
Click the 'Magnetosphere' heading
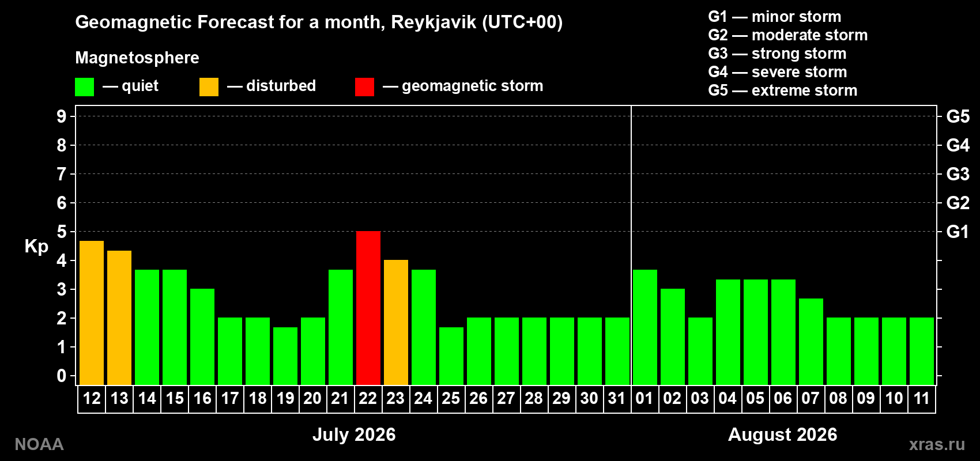click(137, 58)
